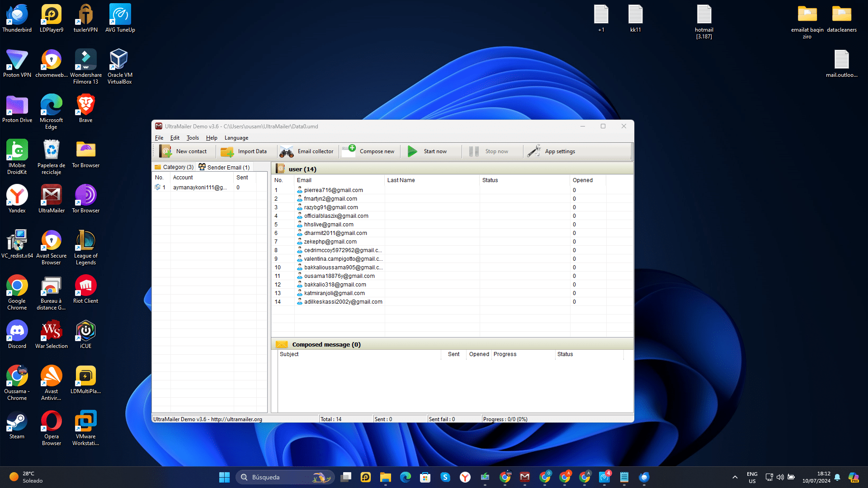Switch to the Sender Email (1) tab
This screenshot has width=868, height=488.
(x=224, y=167)
